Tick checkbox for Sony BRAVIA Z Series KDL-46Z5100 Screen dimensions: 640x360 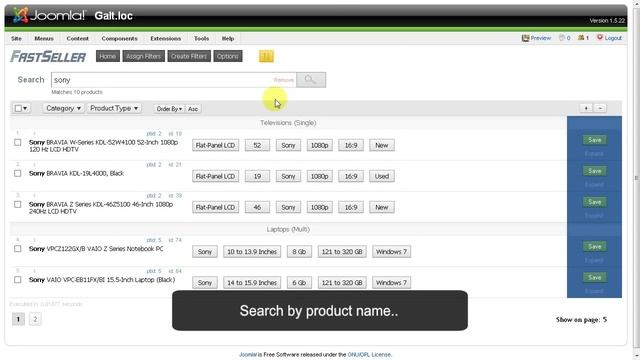(x=18, y=204)
